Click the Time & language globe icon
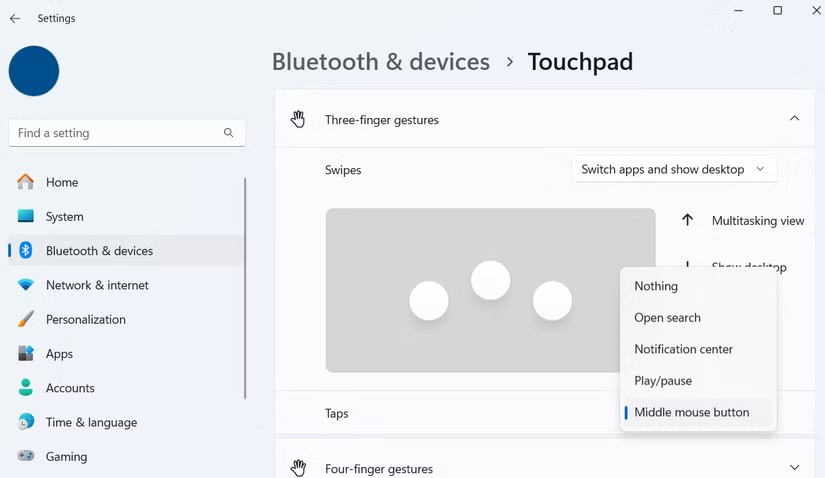Viewport: 825px width, 478px height. pyautogui.click(x=26, y=422)
